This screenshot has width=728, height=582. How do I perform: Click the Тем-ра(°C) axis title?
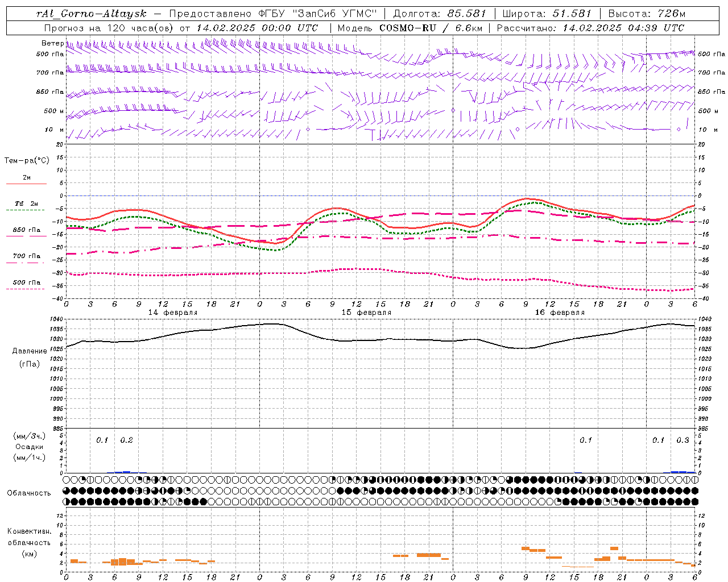27,161
